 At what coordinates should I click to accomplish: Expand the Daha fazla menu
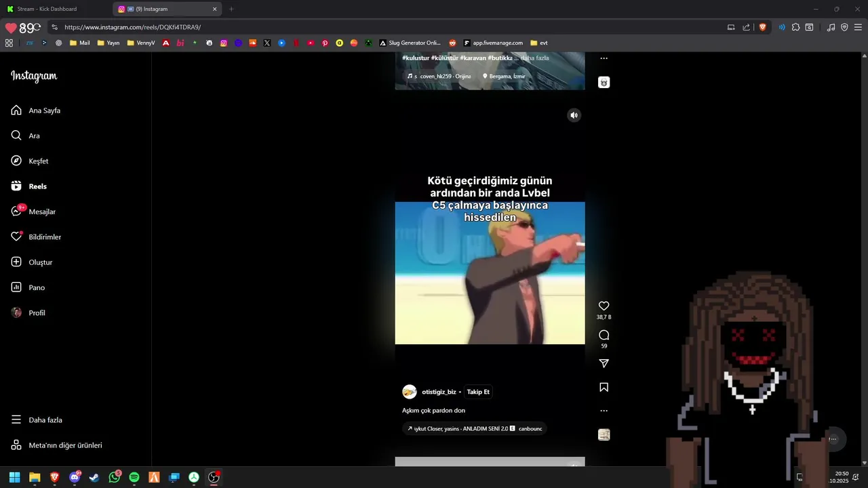point(37,420)
